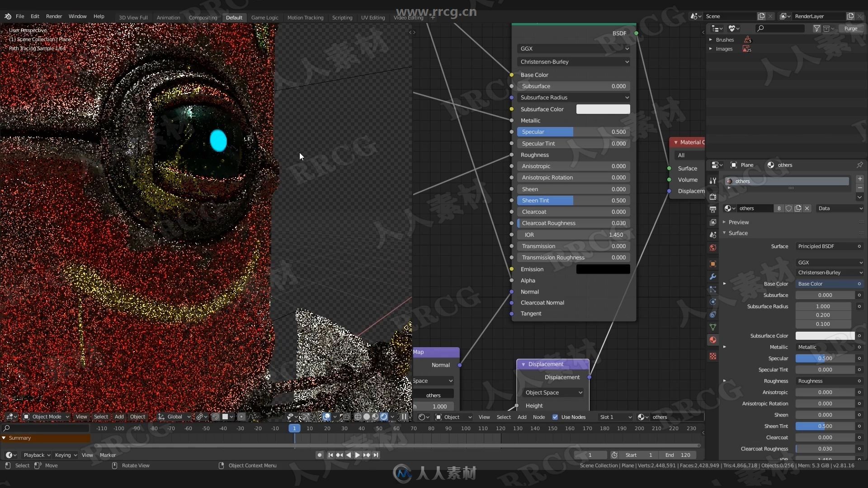The image size is (868, 488).
Task: Select the Default workspace tab
Action: [x=234, y=17]
